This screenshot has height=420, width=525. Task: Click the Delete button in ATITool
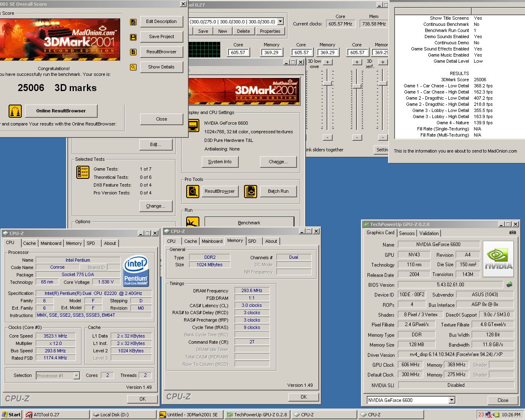tap(244, 31)
